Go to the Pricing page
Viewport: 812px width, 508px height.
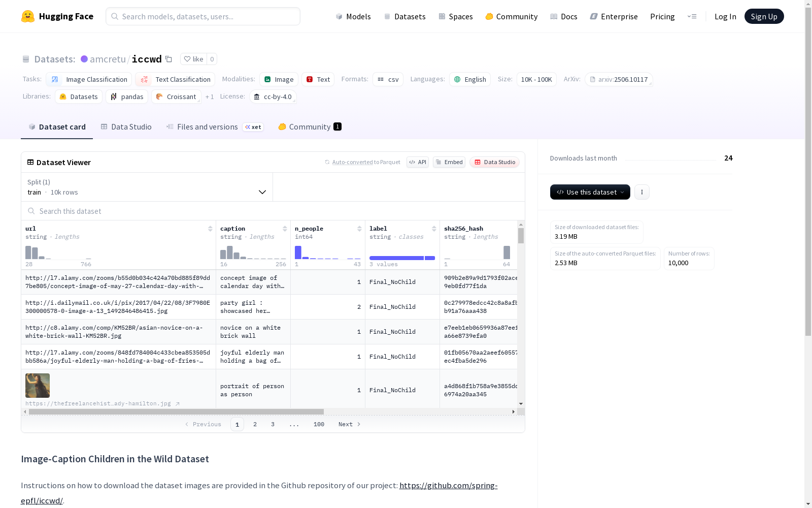pyautogui.click(x=662, y=16)
